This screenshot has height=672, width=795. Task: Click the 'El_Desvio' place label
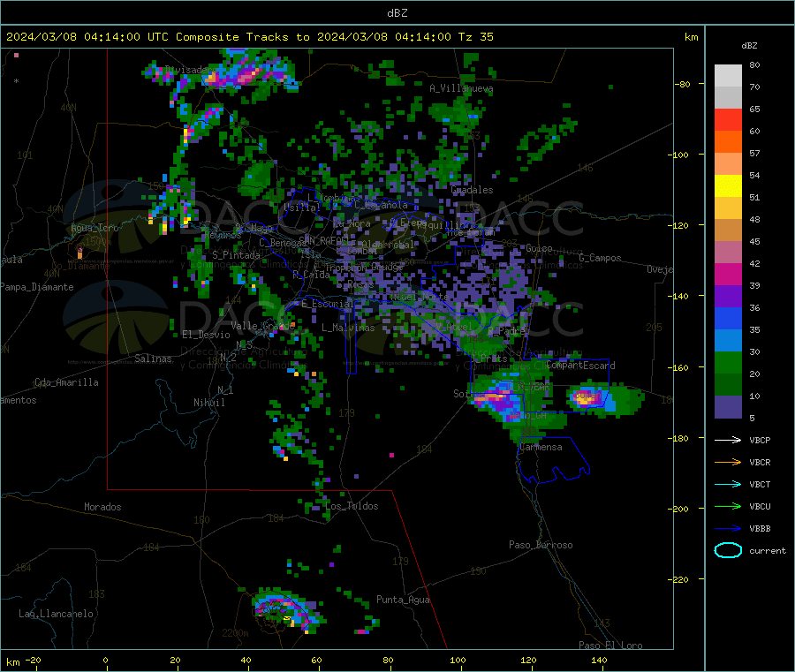pyautogui.click(x=206, y=335)
